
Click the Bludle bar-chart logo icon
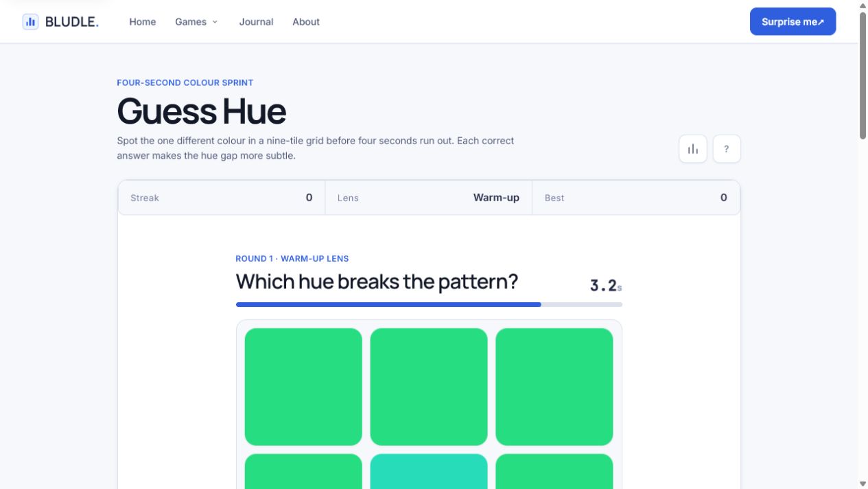click(30, 22)
